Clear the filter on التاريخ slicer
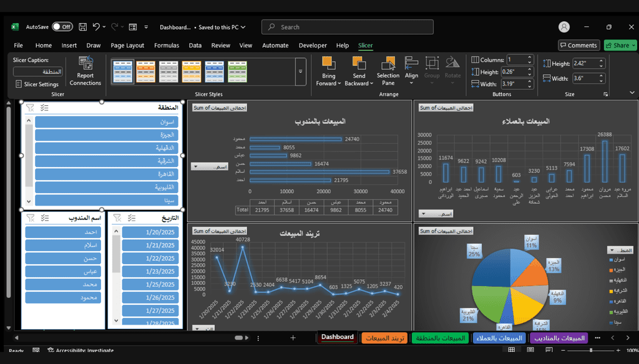 click(117, 218)
